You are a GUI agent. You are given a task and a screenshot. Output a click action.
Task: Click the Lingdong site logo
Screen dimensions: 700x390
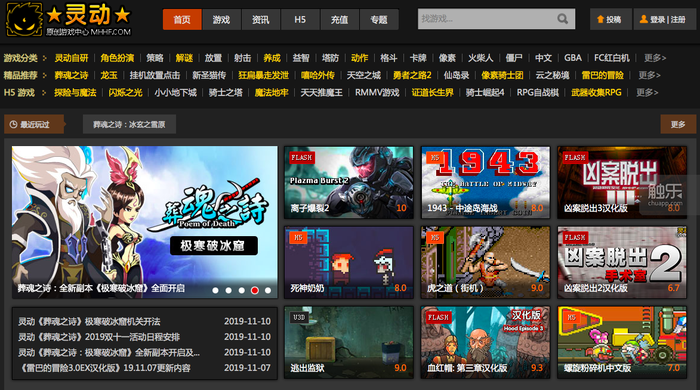tap(69, 19)
